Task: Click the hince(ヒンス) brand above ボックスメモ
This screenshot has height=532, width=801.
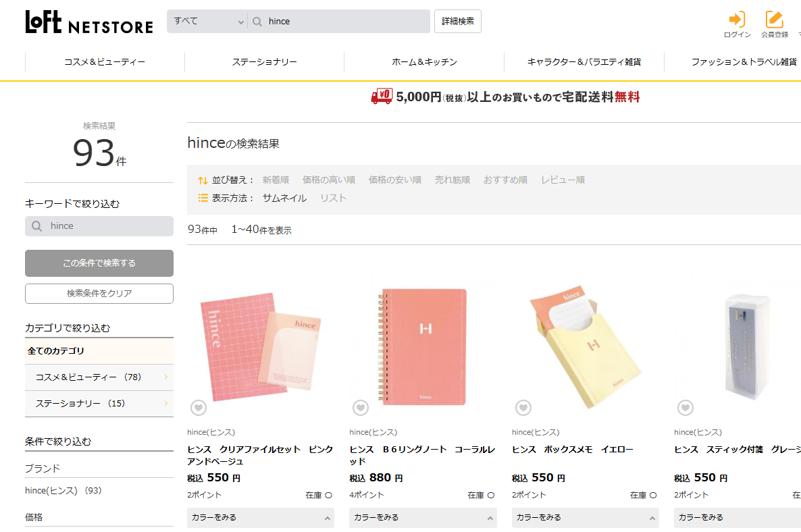Action: pyautogui.click(x=536, y=433)
